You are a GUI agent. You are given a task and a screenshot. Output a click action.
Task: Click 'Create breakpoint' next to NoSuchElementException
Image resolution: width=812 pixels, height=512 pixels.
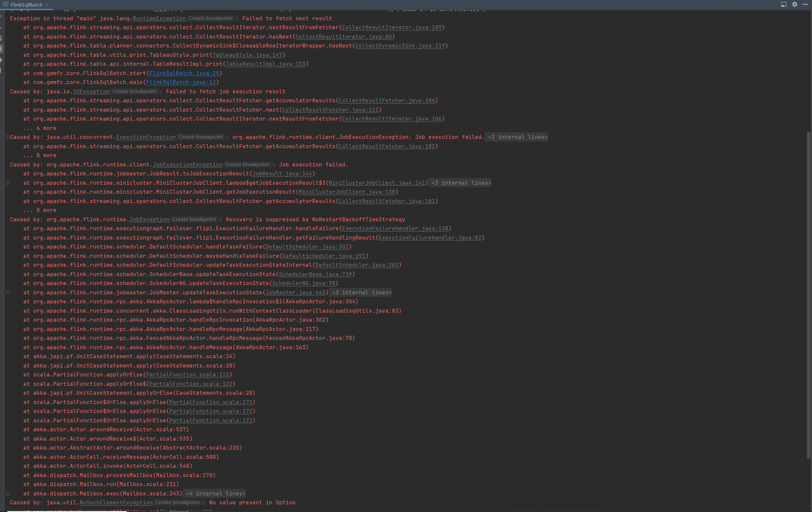pyautogui.click(x=178, y=502)
